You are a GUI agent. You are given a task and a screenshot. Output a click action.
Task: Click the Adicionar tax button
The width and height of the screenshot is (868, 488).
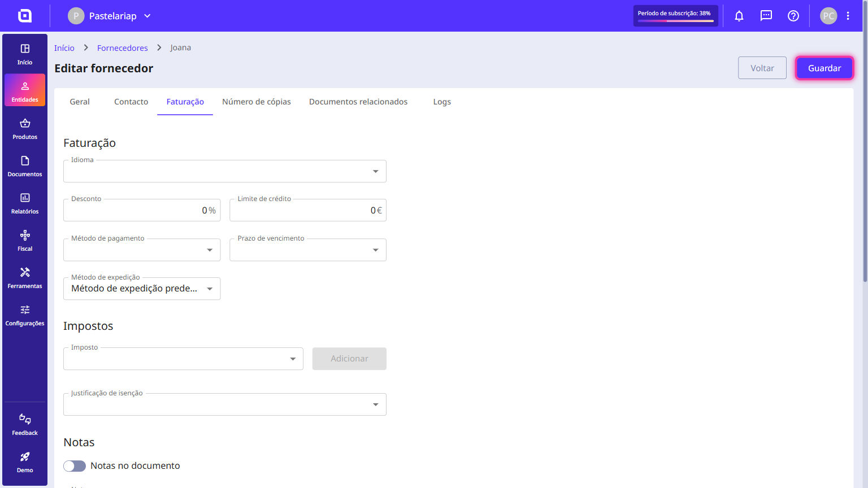pos(349,359)
